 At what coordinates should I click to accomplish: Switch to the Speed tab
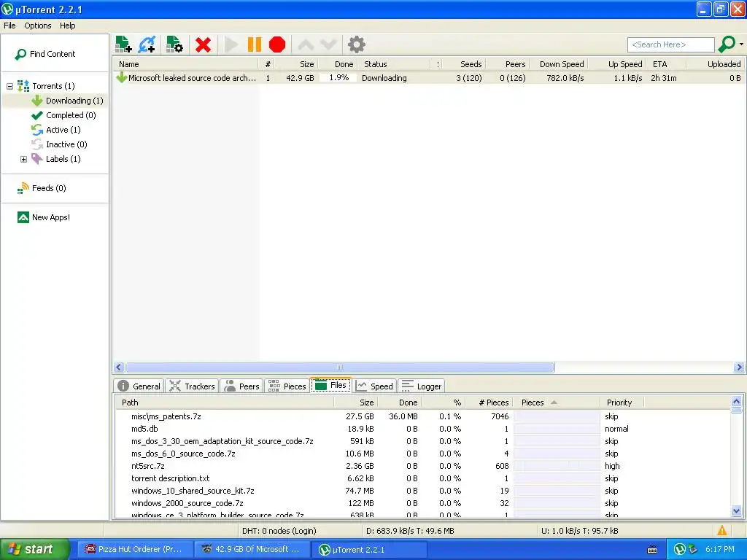(374, 386)
